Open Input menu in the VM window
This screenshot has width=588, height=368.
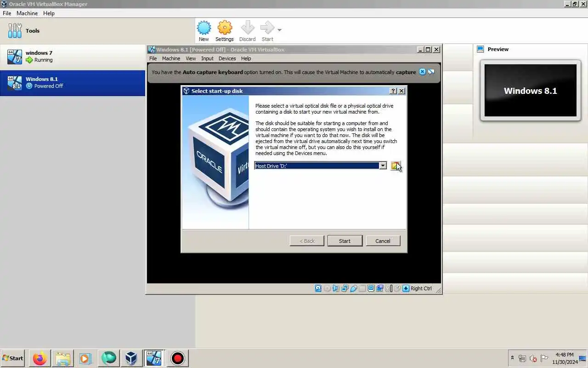207,58
